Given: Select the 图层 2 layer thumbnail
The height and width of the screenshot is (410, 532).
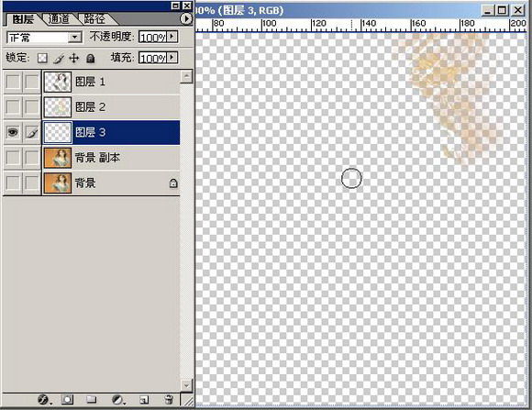Looking at the screenshot, I should pos(58,107).
